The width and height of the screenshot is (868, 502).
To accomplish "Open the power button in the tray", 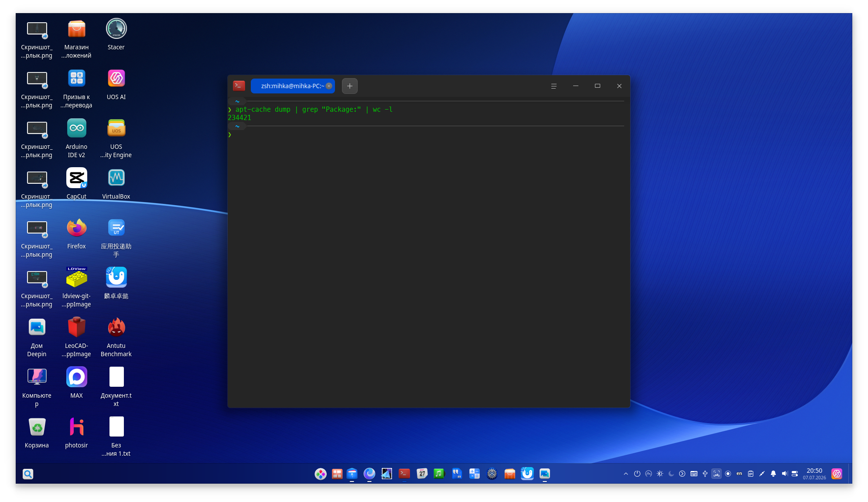I will pos(637,474).
